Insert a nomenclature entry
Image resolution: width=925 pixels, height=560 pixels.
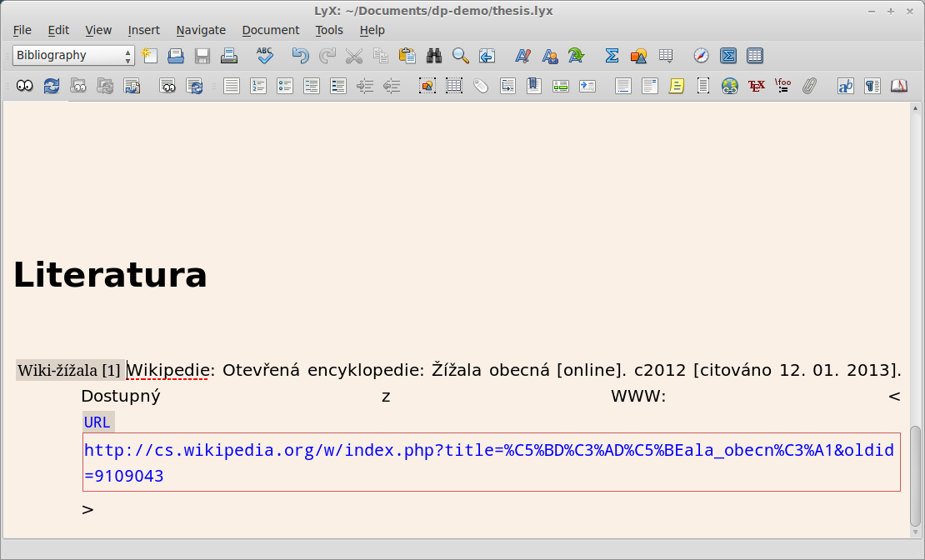(587, 86)
